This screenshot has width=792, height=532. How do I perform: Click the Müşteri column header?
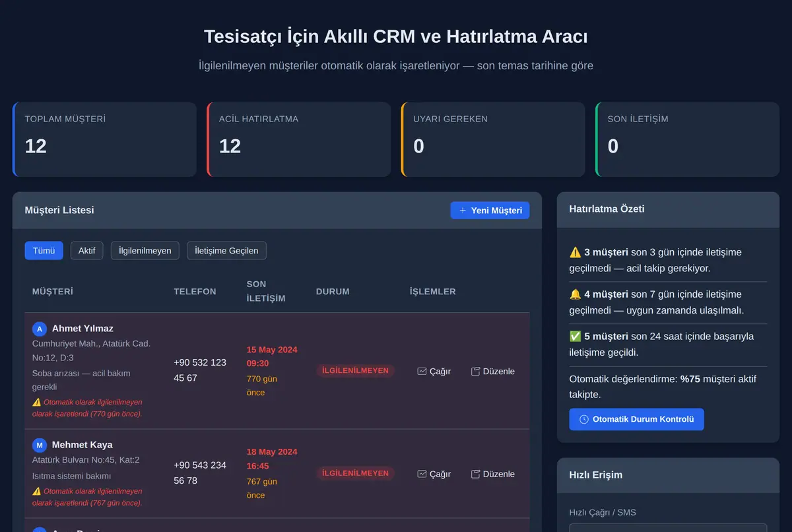click(53, 291)
